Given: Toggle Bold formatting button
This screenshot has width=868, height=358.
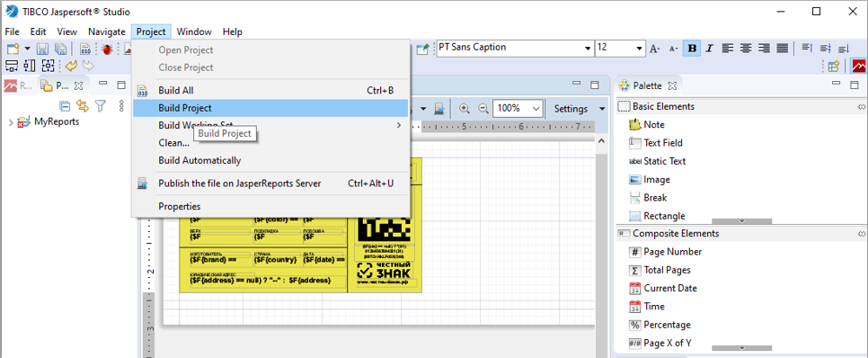Looking at the screenshot, I should click(x=691, y=49).
